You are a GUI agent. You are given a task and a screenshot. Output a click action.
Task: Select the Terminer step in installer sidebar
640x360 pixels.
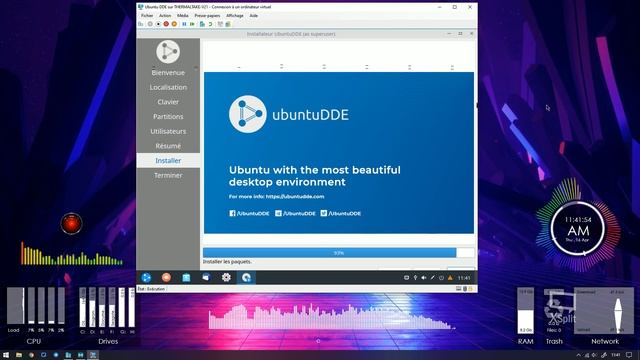[168, 176]
